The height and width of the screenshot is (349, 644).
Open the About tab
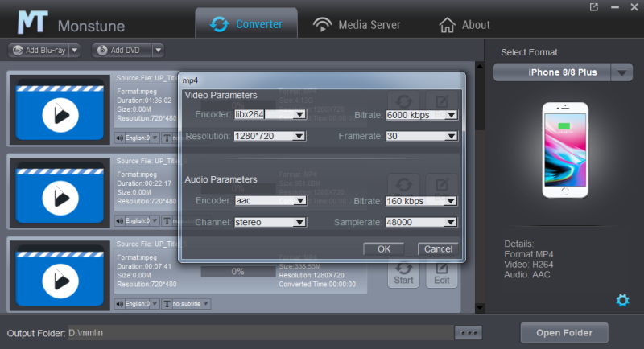click(x=464, y=24)
